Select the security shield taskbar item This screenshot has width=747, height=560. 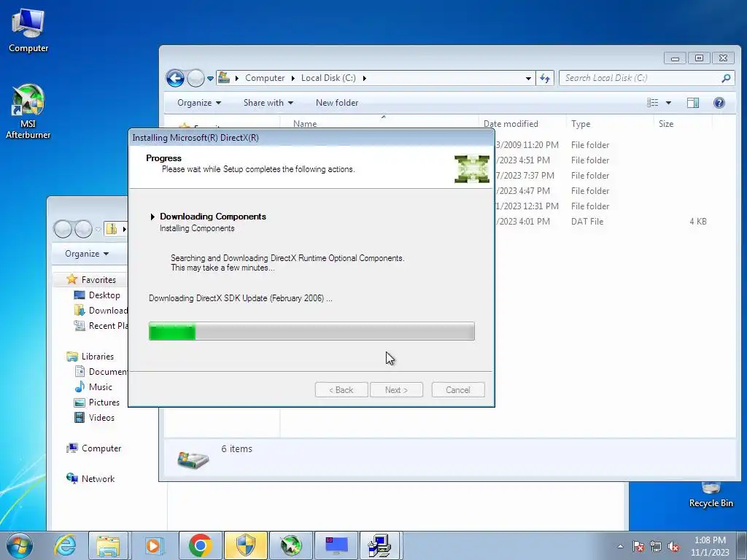point(246,545)
